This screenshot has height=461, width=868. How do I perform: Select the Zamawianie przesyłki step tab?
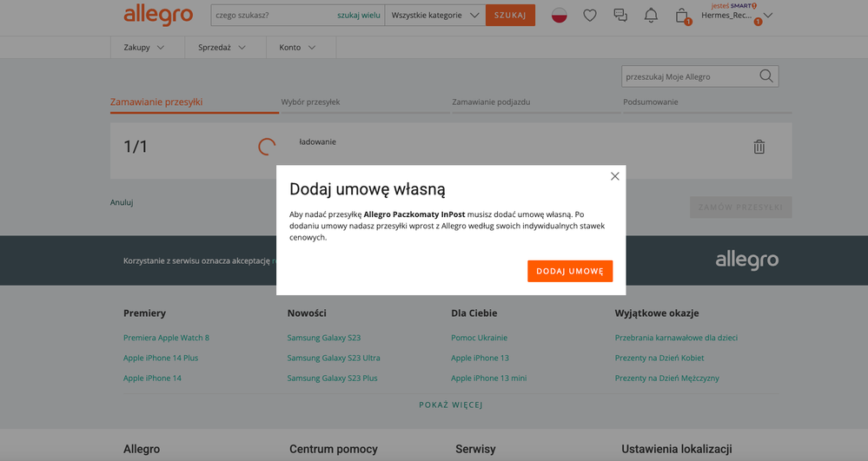(195, 103)
